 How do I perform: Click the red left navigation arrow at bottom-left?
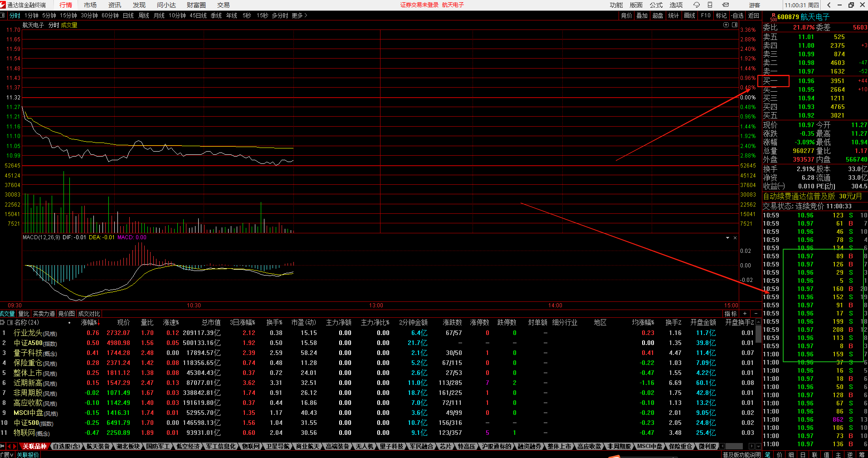pyautogui.click(x=9, y=447)
